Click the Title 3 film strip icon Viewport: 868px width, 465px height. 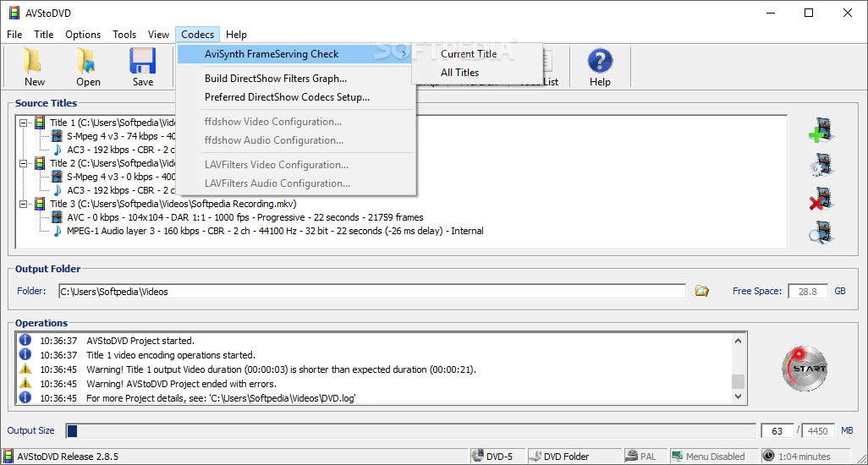(x=40, y=204)
